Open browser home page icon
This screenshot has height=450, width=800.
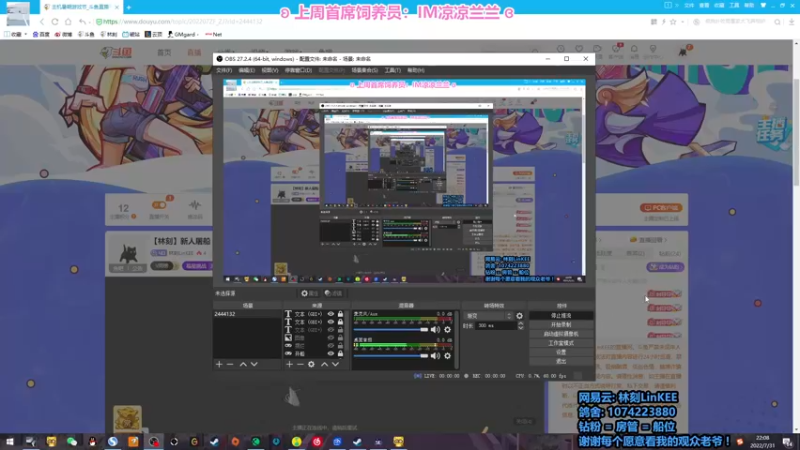point(68,22)
